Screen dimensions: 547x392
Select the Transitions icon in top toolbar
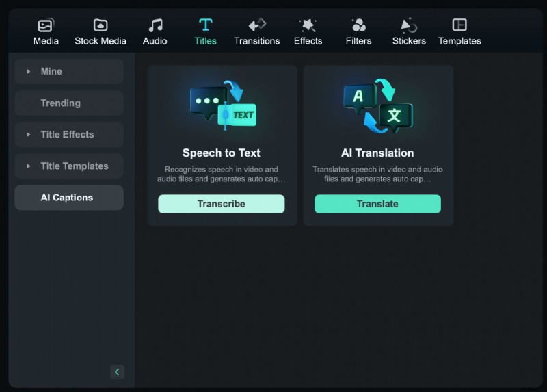point(256,25)
